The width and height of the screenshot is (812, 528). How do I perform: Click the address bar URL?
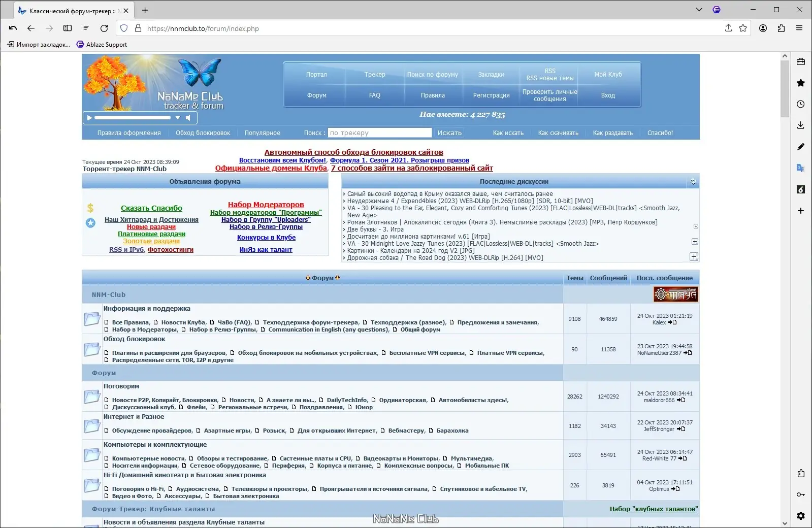tap(203, 28)
